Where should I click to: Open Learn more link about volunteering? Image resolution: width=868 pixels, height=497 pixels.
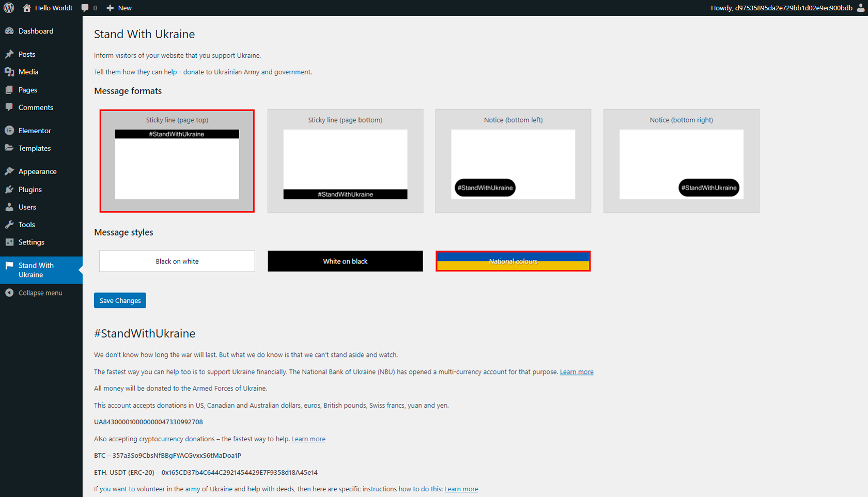click(x=461, y=489)
